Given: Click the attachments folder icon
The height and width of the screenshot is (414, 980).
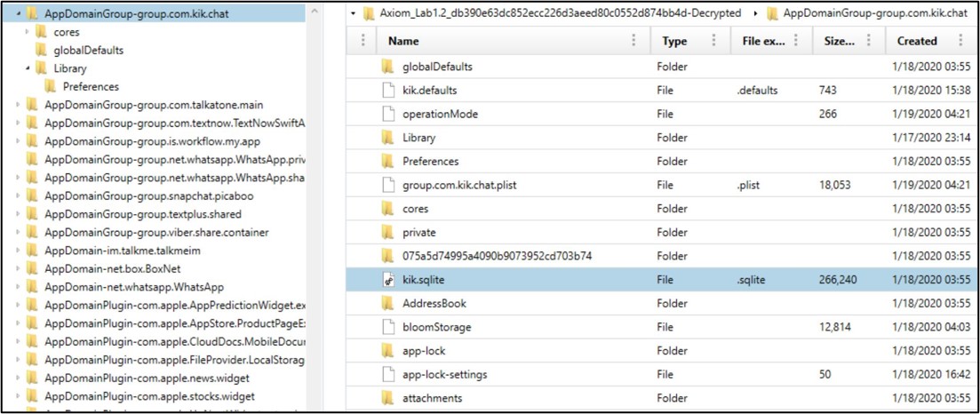Looking at the screenshot, I should [388, 398].
